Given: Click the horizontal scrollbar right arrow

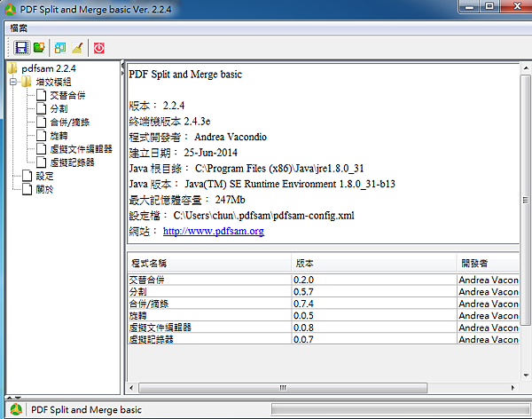Looking at the screenshot, I should (x=512, y=388).
